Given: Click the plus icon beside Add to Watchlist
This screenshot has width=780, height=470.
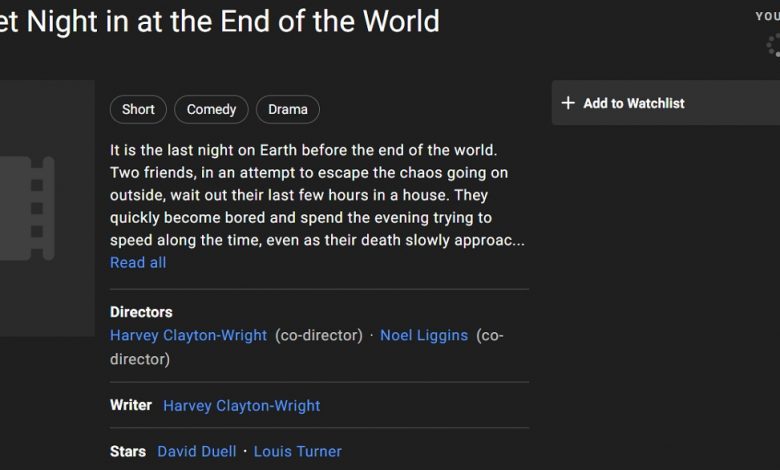Looking at the screenshot, I should 568,103.
